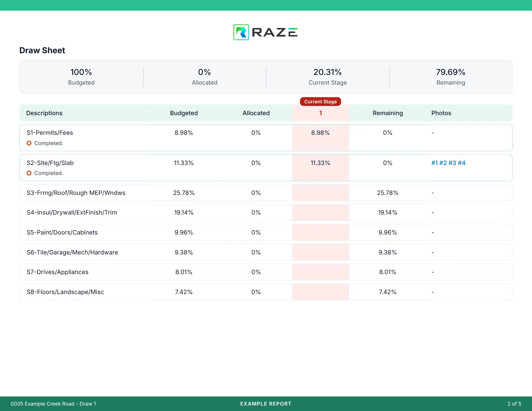Open photo link #1
The image size is (532, 411).
click(x=435, y=163)
